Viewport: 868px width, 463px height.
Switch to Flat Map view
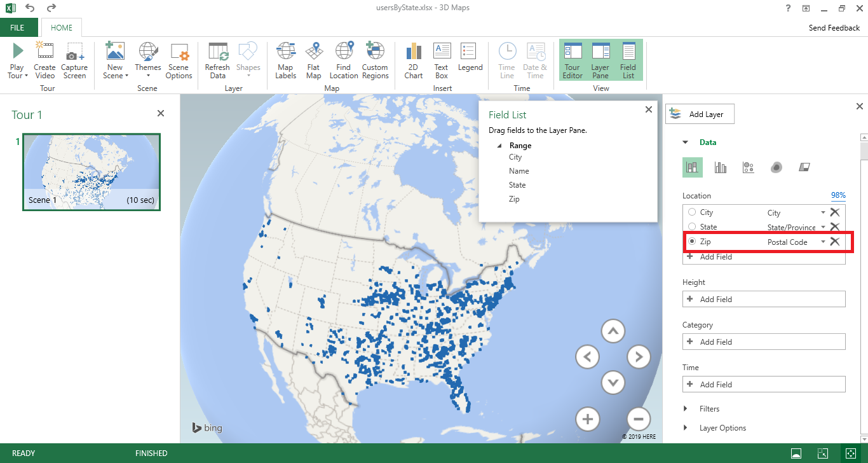tap(313, 60)
